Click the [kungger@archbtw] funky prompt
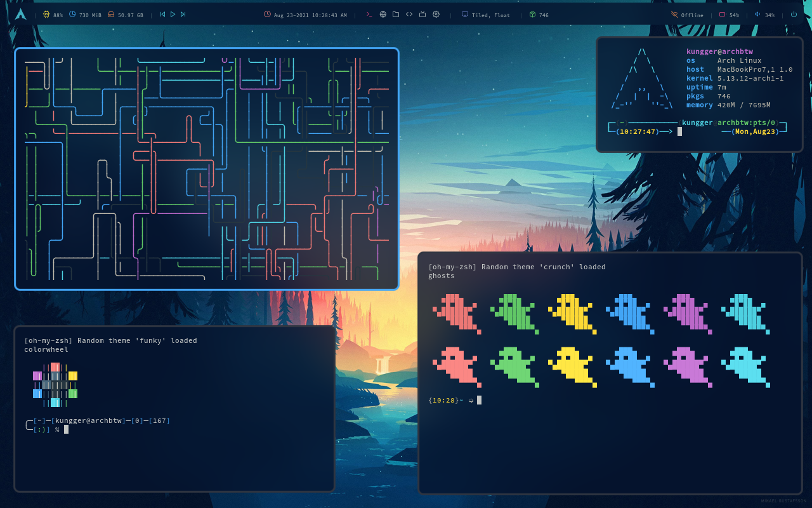 [89, 420]
